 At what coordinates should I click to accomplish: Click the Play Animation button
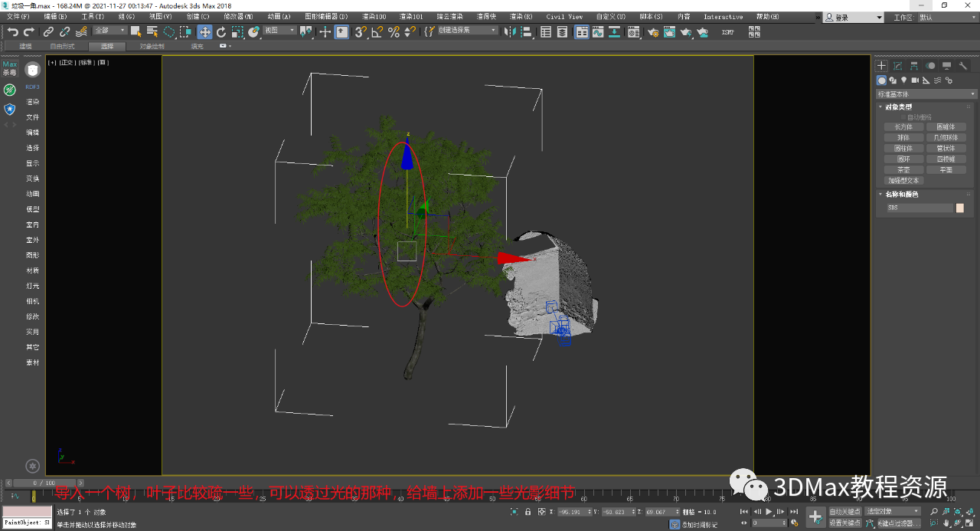769,511
